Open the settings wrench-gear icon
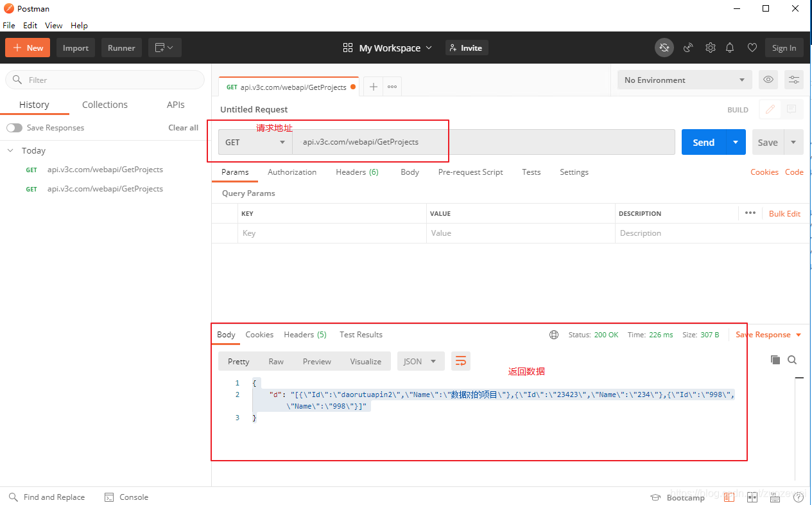Screen dimensions: 812x505 click(710, 48)
